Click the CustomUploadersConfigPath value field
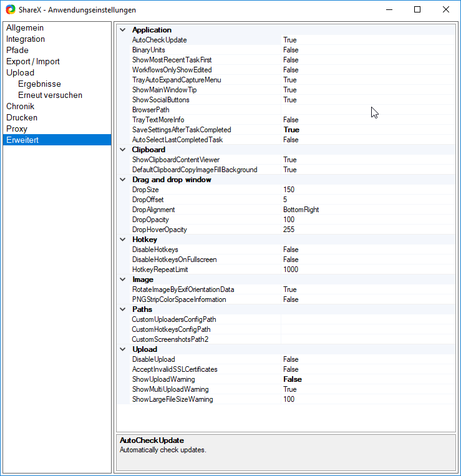The width and height of the screenshot is (461, 476). pyautogui.click(x=368, y=319)
